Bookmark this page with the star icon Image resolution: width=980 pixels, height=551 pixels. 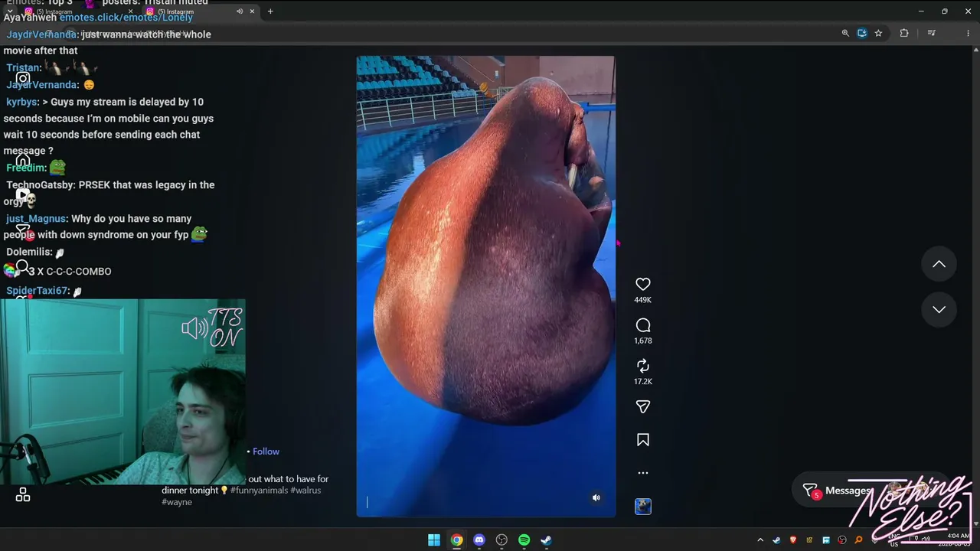tap(878, 33)
